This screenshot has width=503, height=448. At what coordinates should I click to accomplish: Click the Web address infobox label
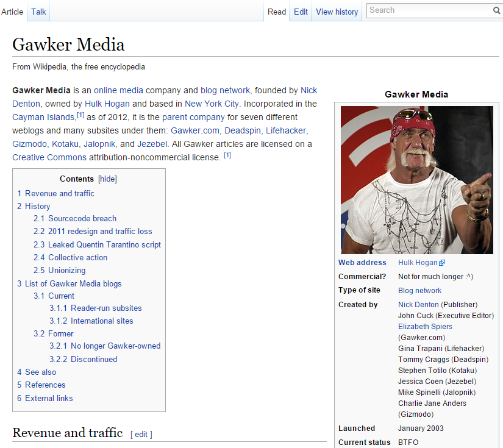coord(362,263)
